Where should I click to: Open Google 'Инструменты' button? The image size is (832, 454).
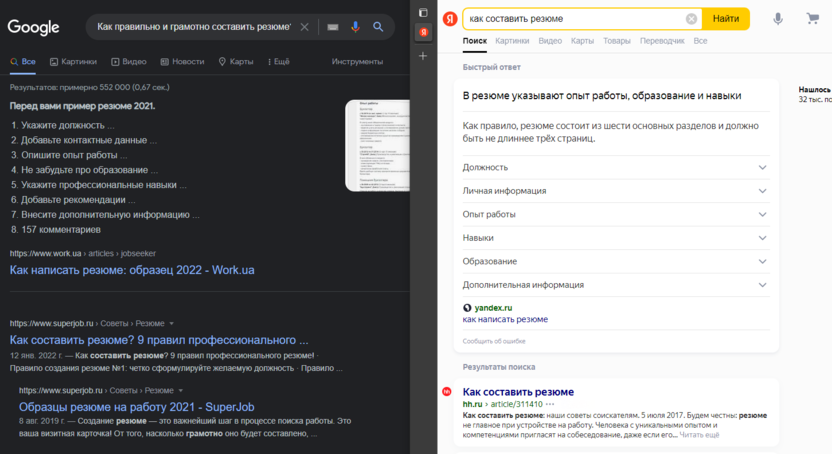[357, 62]
